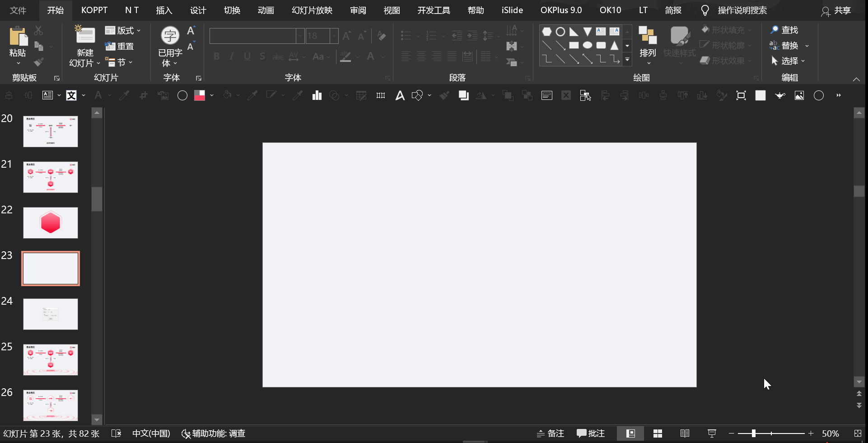Click the Reset (重置) button

pyautogui.click(x=120, y=47)
